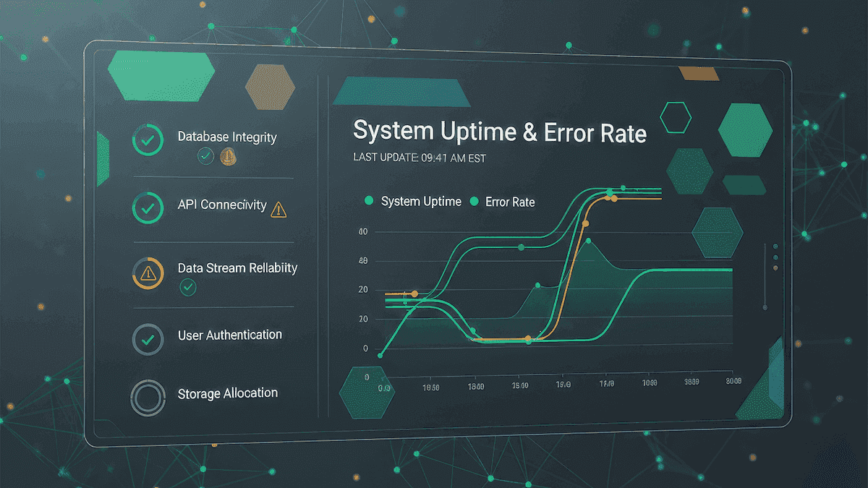Screen dimensions: 868x488
Task: Click the User Authentication check ring icon
Action: [148, 338]
